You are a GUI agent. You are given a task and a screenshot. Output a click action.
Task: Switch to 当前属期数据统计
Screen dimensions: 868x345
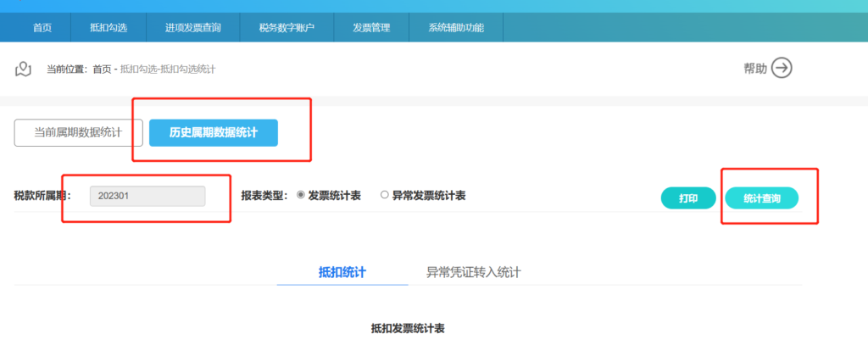click(78, 133)
